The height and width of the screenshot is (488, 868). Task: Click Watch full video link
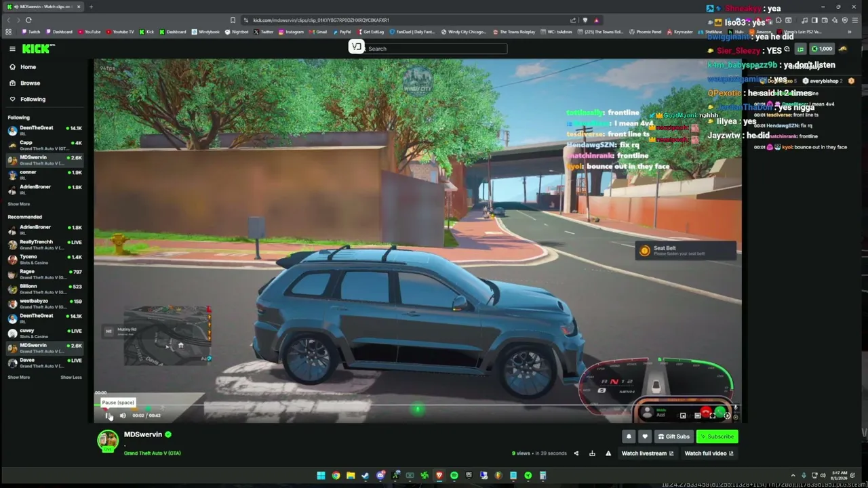tap(709, 453)
